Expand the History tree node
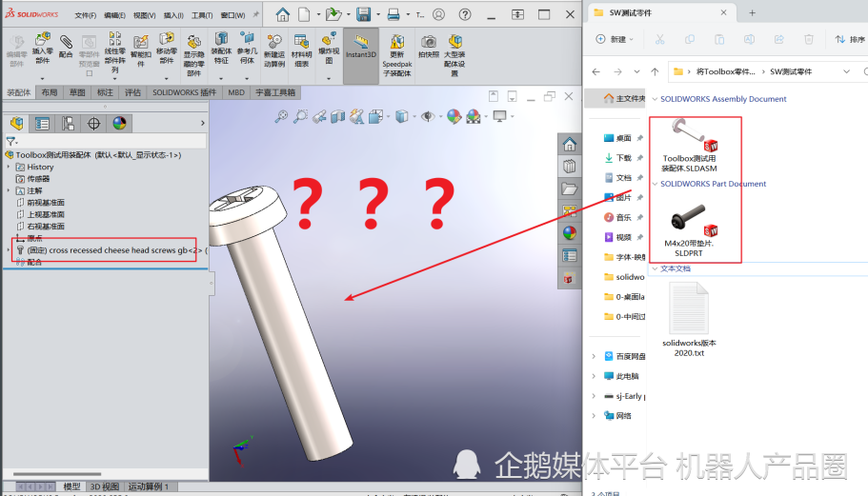 coord(9,167)
